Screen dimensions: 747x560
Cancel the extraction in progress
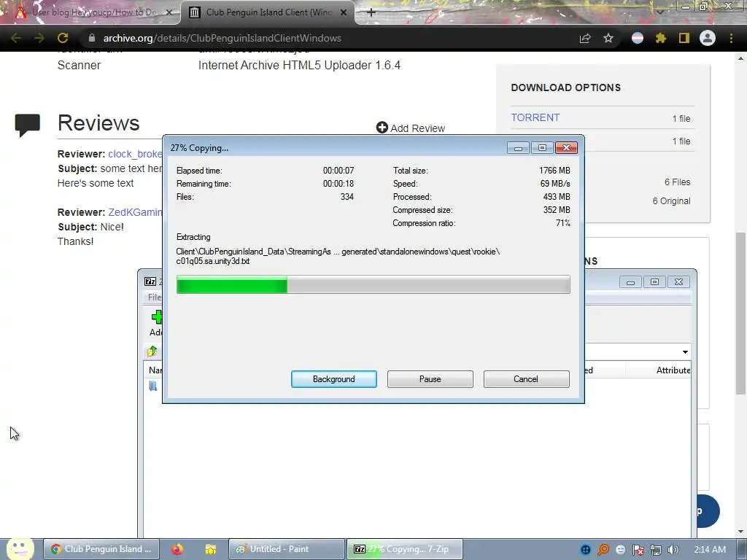point(526,379)
